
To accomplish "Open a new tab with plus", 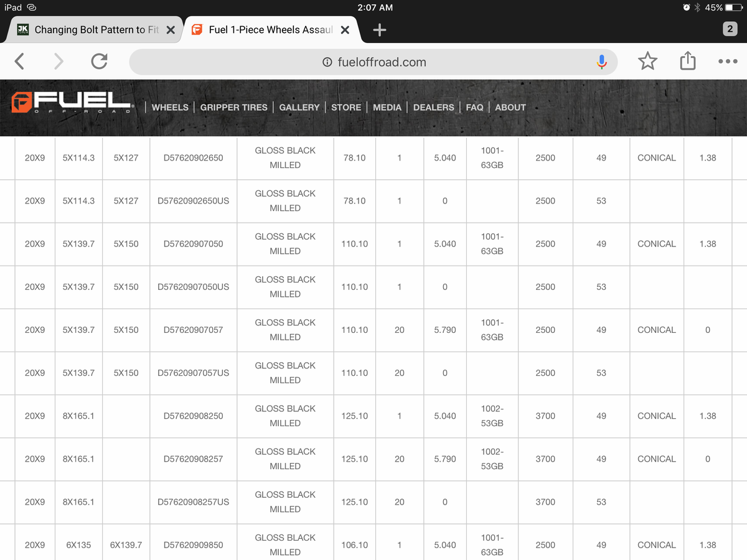I will coord(379,30).
